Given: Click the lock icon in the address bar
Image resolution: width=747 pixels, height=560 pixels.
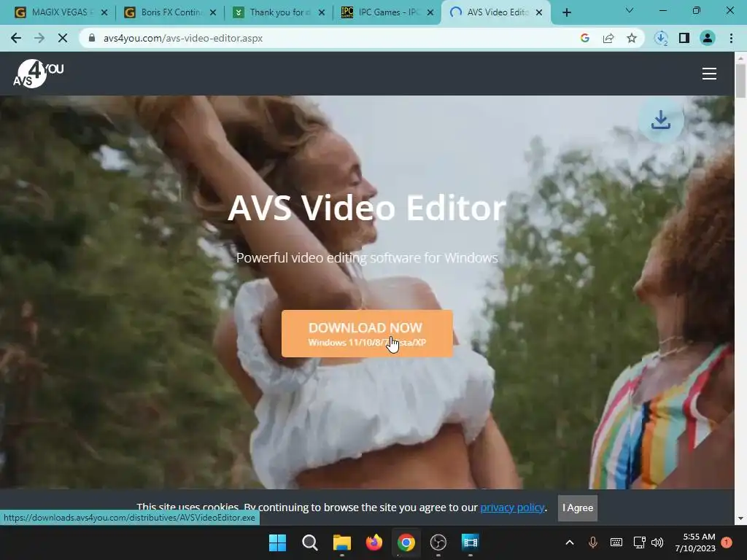Looking at the screenshot, I should (93, 38).
